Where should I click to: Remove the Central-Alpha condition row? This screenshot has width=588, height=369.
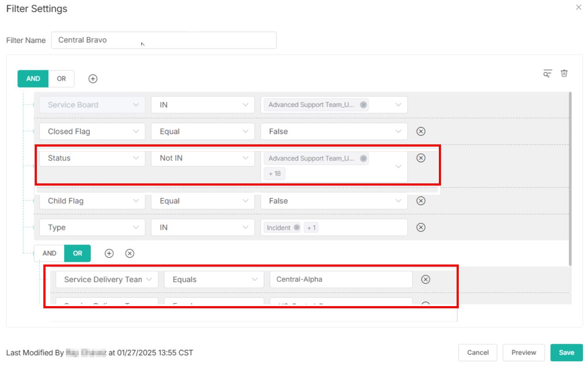click(x=425, y=279)
